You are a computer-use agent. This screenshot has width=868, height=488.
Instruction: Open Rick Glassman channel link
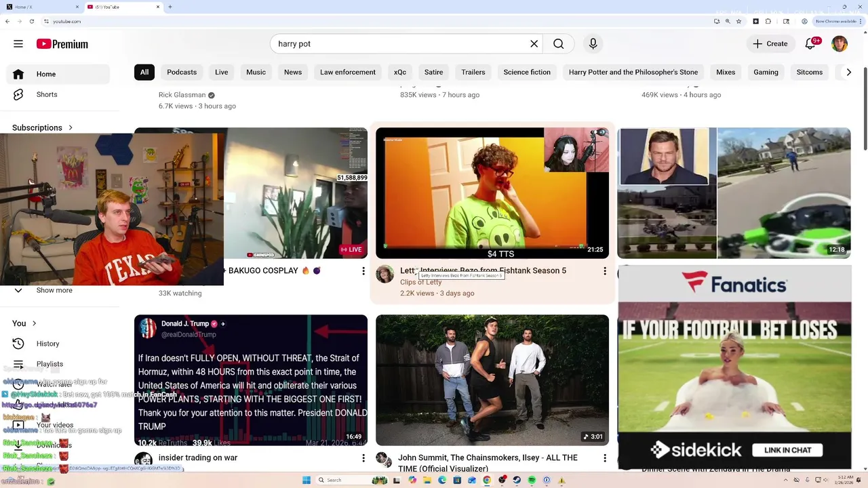(x=182, y=95)
